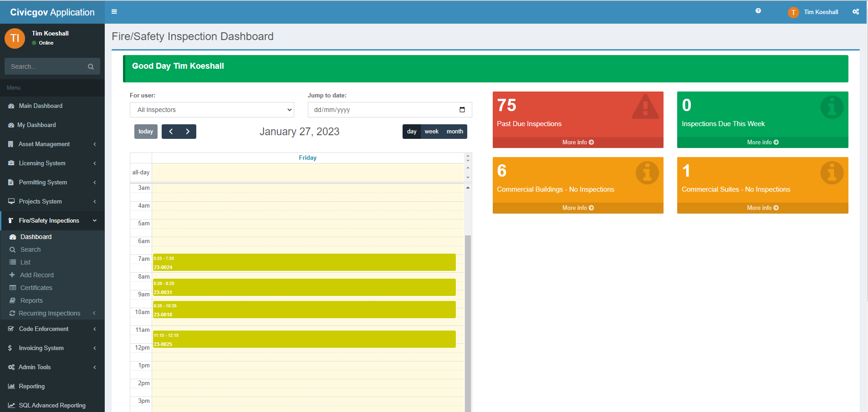The width and height of the screenshot is (868, 412).
Task: Select the Add Record plus icon
Action: [x=13, y=275]
